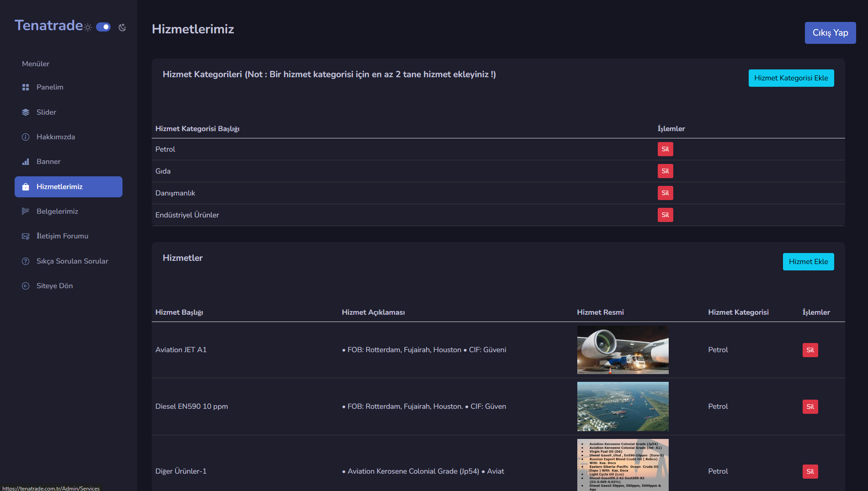The width and height of the screenshot is (868, 491).
Task: Delete the Endüstriyel Ürünler category with Sil
Action: pyautogui.click(x=665, y=215)
